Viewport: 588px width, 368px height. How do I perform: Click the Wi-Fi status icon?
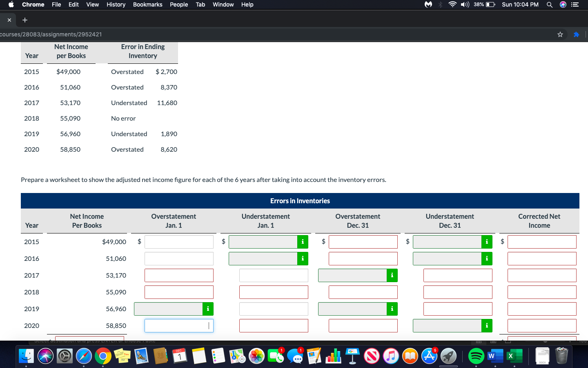click(x=452, y=4)
